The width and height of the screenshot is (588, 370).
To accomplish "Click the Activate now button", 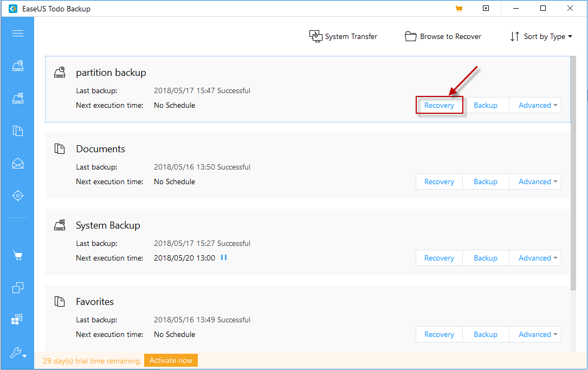I will 171,361.
